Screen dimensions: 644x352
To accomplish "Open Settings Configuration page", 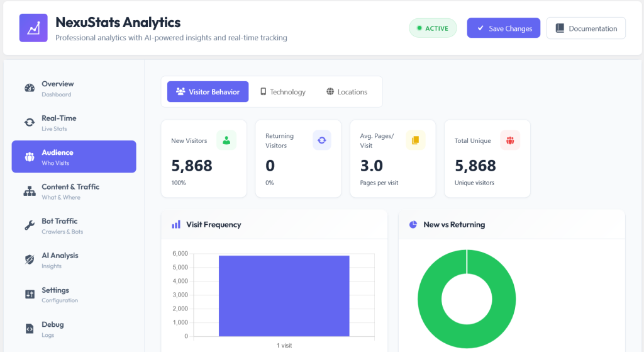I will click(x=74, y=295).
